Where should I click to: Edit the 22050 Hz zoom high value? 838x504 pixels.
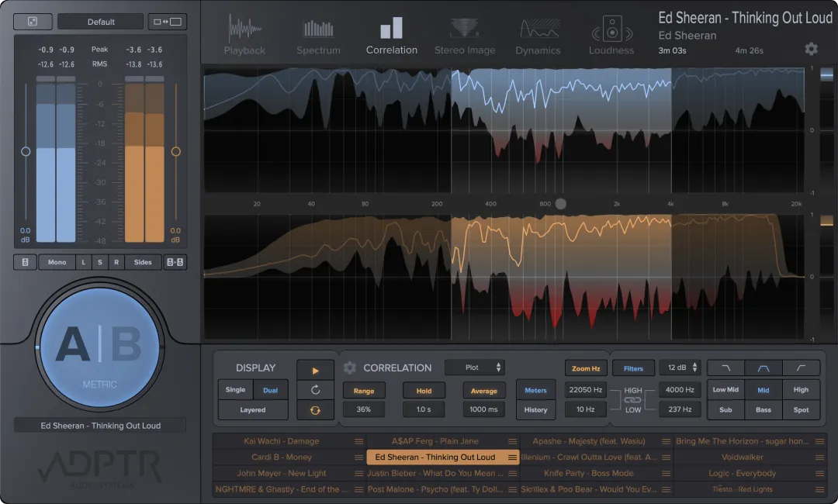point(586,390)
